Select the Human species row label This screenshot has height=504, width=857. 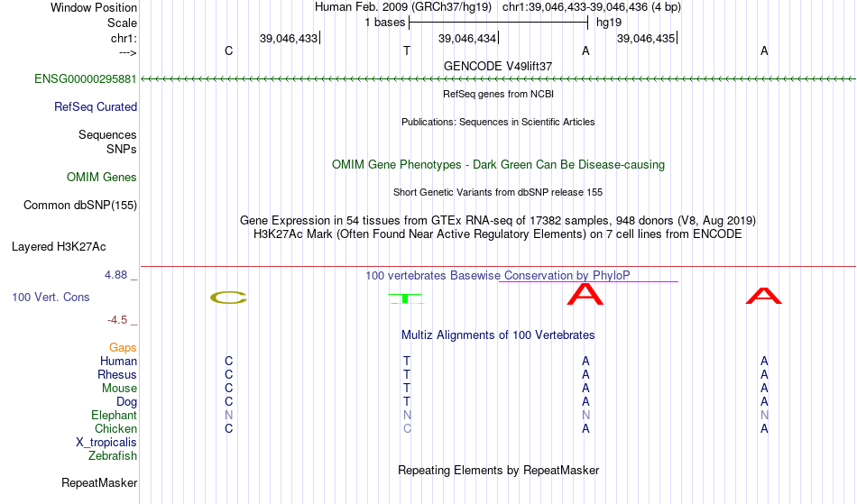[118, 362]
